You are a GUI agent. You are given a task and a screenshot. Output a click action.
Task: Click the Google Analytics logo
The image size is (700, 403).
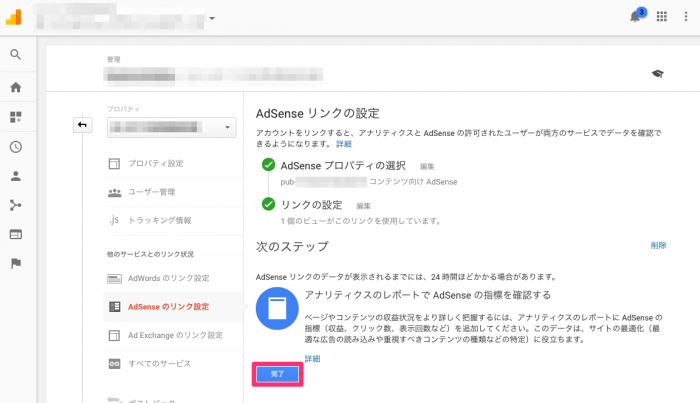pos(13,17)
